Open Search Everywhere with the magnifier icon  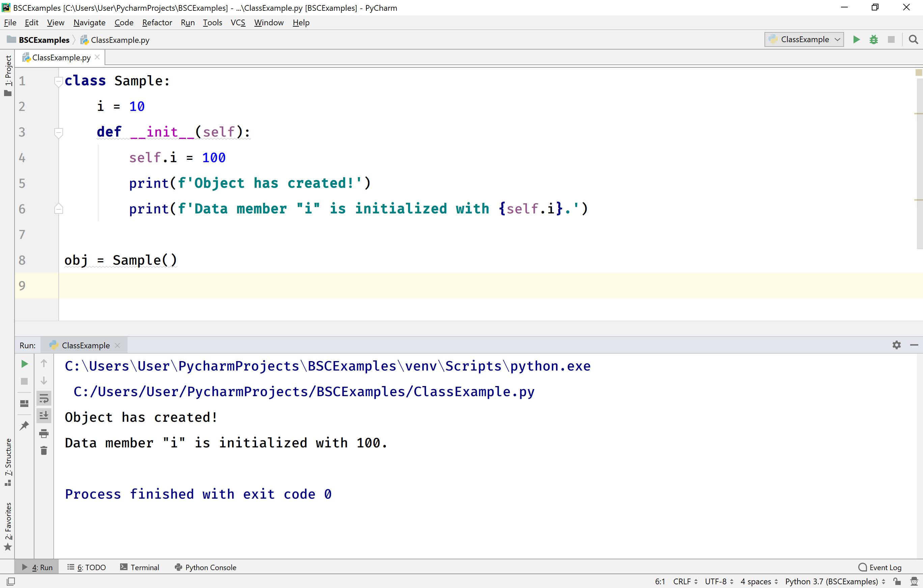914,39
